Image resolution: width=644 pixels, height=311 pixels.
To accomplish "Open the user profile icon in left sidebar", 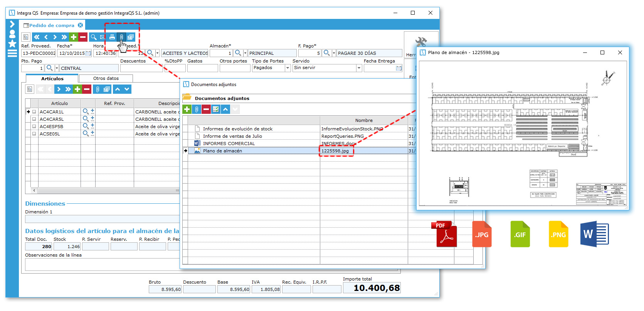I will [x=12, y=34].
